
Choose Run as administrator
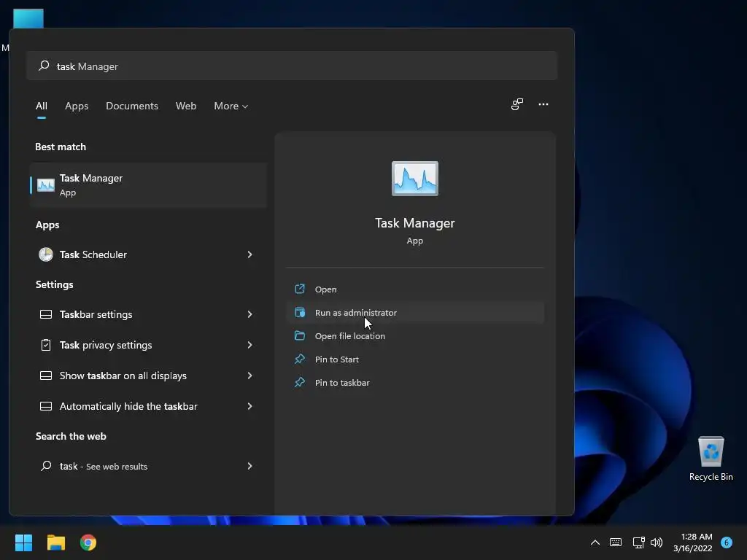415,312
